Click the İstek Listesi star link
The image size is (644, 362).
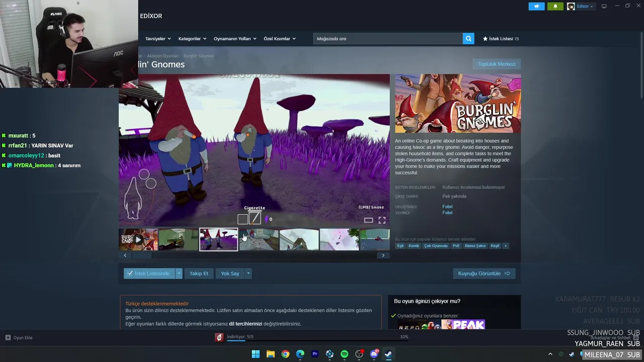(x=501, y=39)
